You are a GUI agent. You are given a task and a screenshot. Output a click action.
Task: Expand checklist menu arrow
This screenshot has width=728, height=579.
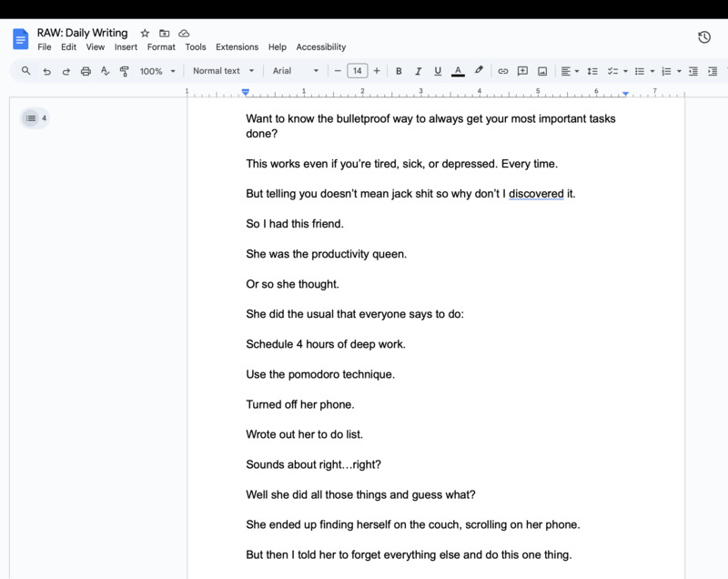[x=625, y=72]
